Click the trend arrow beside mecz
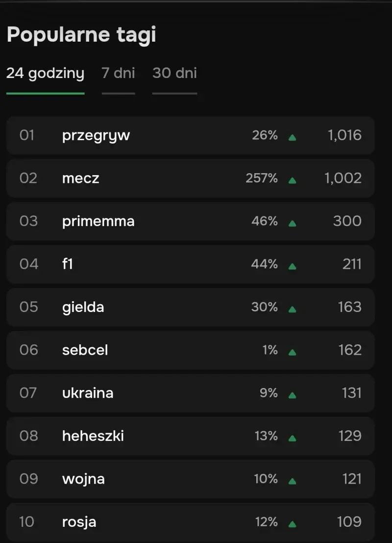The height and width of the screenshot is (543, 392). (292, 180)
